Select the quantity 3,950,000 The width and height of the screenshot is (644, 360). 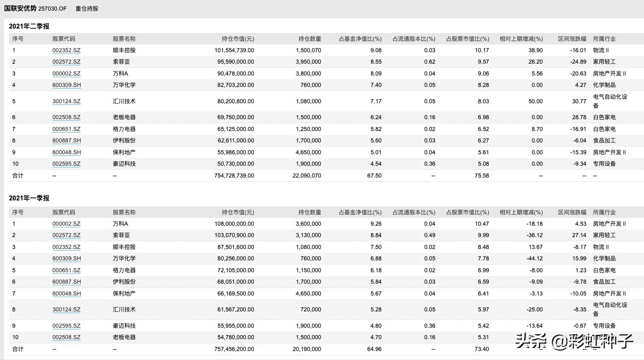pyautogui.click(x=308, y=62)
